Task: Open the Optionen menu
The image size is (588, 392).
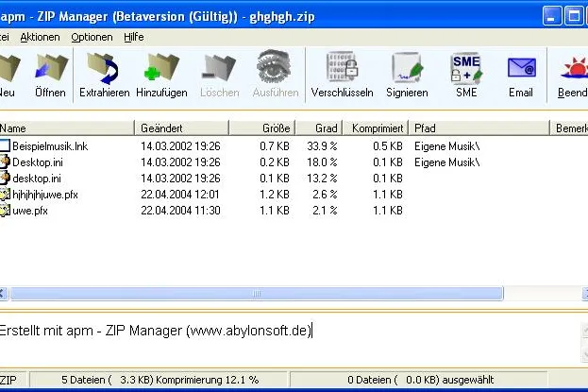Action: pyautogui.click(x=92, y=37)
